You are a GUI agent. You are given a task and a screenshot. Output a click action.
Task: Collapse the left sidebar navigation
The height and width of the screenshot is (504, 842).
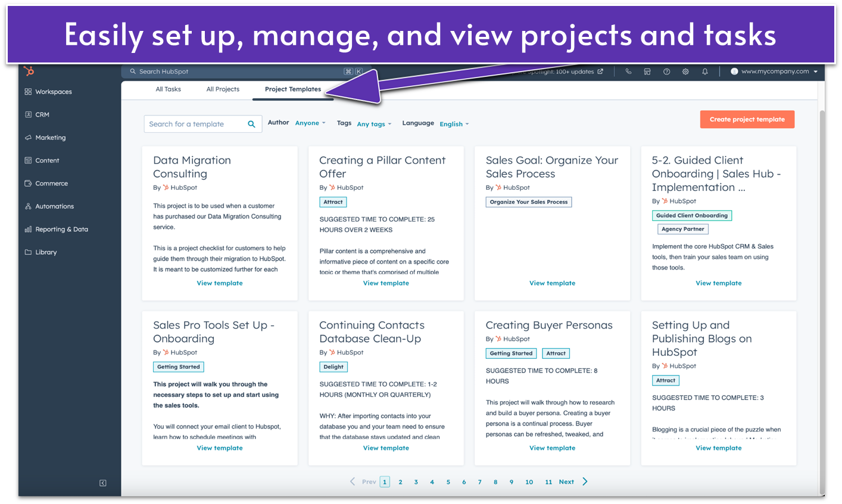[x=102, y=483]
